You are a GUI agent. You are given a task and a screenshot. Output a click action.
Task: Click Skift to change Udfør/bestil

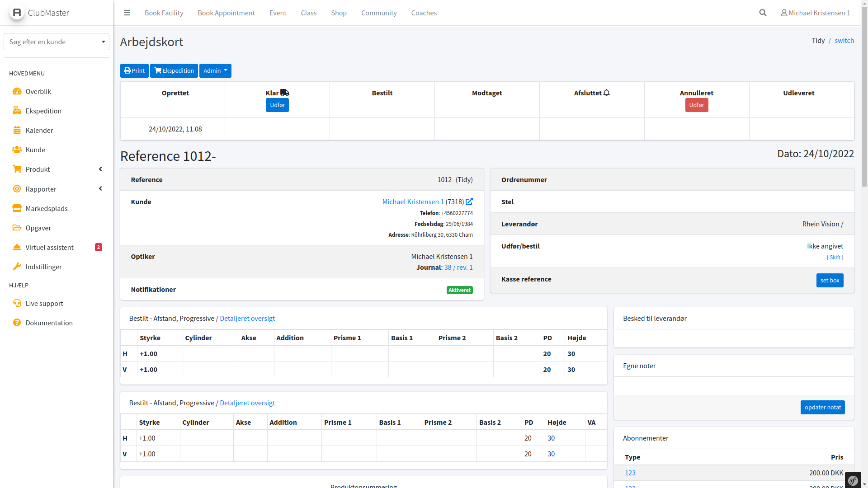[x=835, y=257]
